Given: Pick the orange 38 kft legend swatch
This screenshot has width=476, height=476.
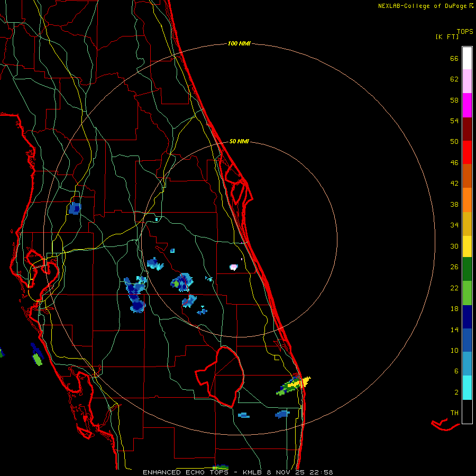Looking at the screenshot, I should (467, 200).
